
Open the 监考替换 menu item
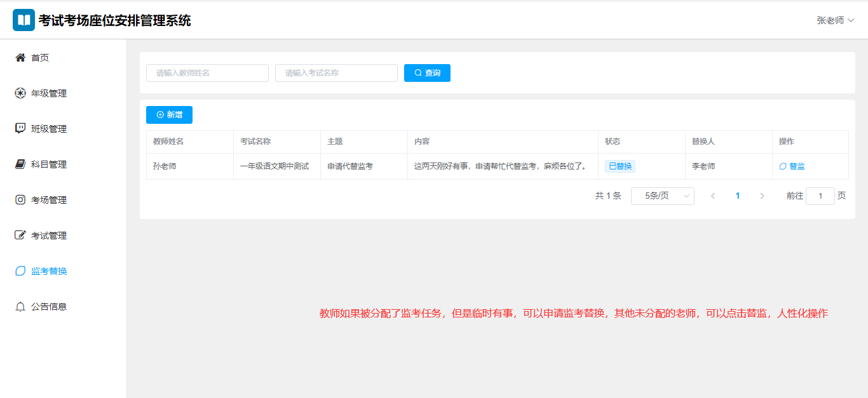pos(49,271)
